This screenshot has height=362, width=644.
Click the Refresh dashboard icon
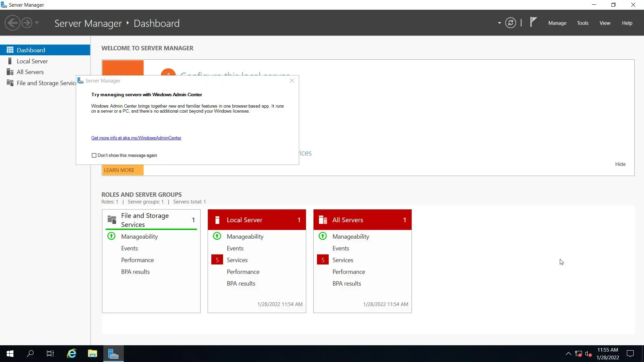pyautogui.click(x=511, y=23)
